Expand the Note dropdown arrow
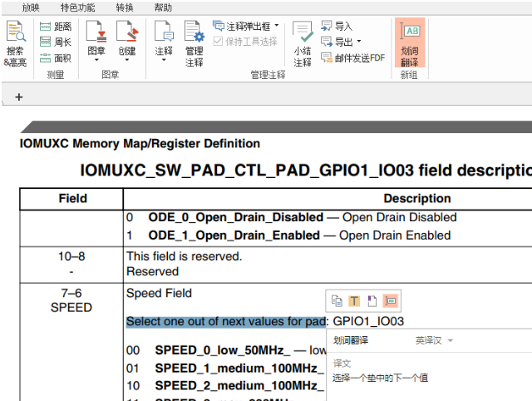The width and height of the screenshot is (532, 401). [165, 60]
